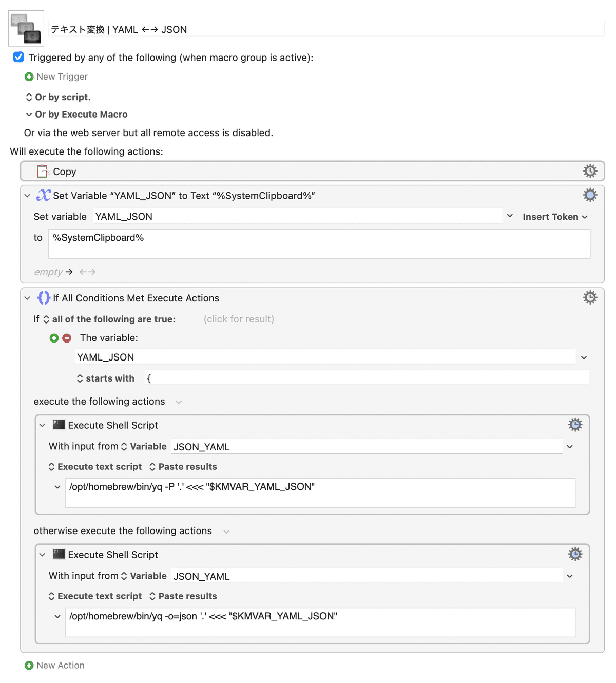616x683 pixels.
Task: Open gear settings for the Set Variable action
Action: point(590,195)
